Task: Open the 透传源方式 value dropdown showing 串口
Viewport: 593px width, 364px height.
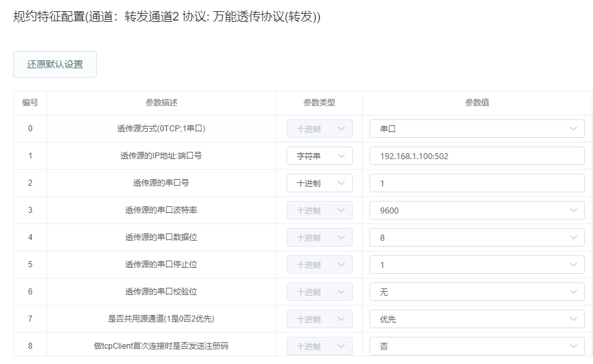Action: [477, 129]
